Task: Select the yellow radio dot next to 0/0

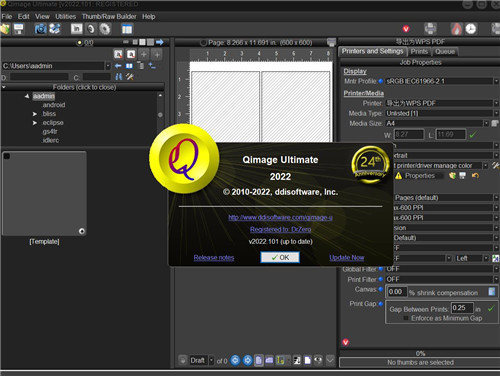Action: pyautogui.click(x=79, y=43)
